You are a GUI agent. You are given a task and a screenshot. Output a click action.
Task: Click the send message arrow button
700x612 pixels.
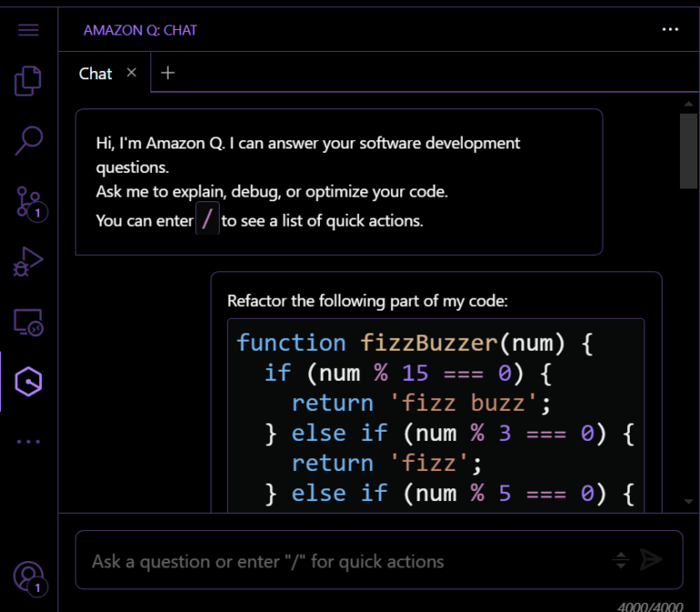pos(652,559)
